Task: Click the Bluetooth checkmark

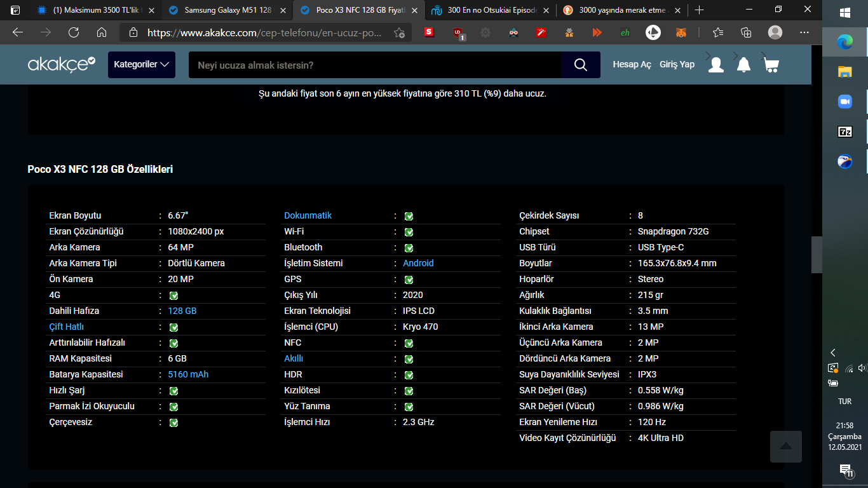Action: click(409, 248)
